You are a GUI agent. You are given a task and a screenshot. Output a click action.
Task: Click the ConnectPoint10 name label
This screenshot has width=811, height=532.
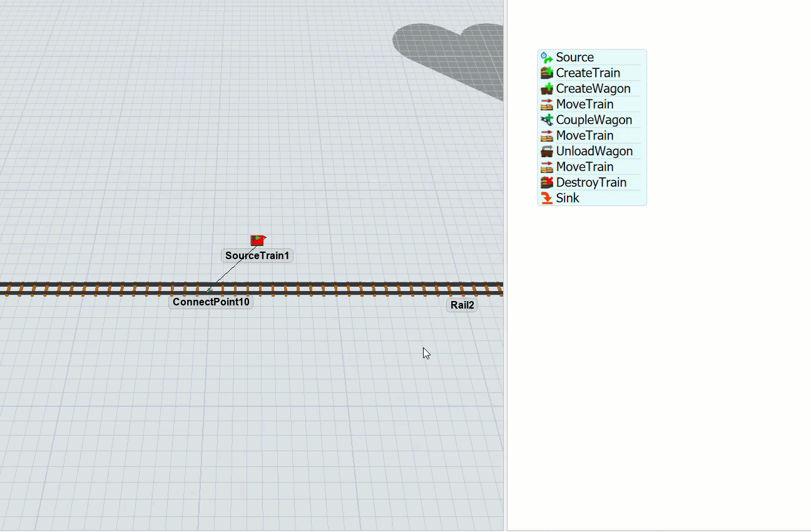tap(211, 302)
